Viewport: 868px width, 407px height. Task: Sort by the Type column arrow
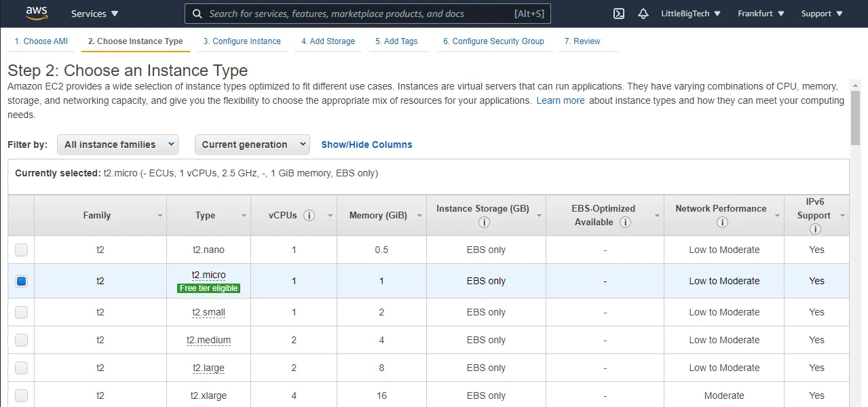click(244, 216)
